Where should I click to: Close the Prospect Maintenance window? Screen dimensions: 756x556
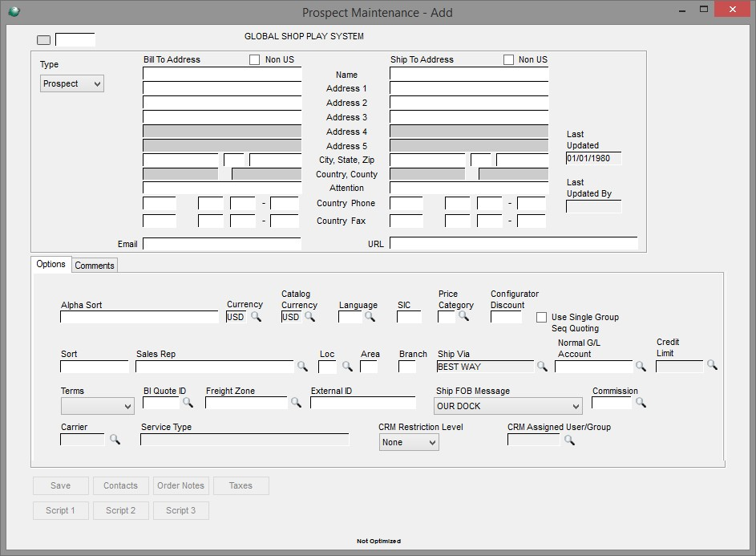[732, 10]
